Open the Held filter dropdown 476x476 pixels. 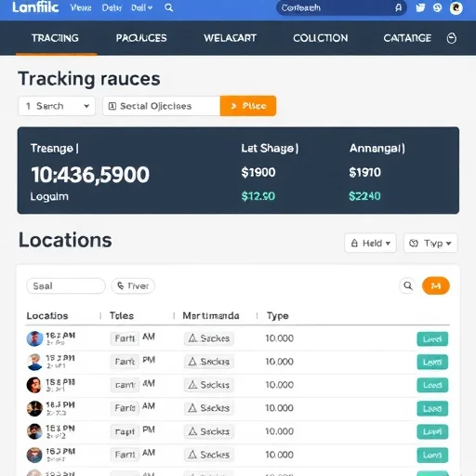(x=370, y=243)
